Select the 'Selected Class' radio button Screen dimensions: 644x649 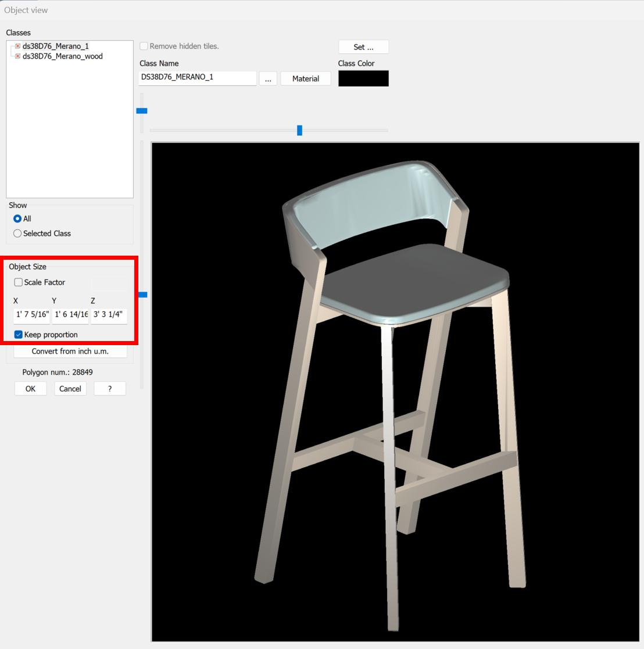pos(17,233)
